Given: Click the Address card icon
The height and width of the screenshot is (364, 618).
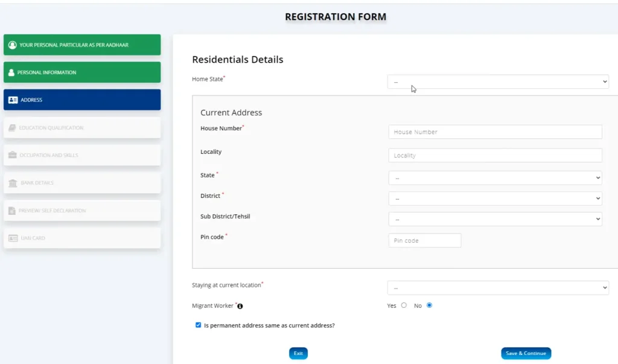Looking at the screenshot, I should 13,100.
